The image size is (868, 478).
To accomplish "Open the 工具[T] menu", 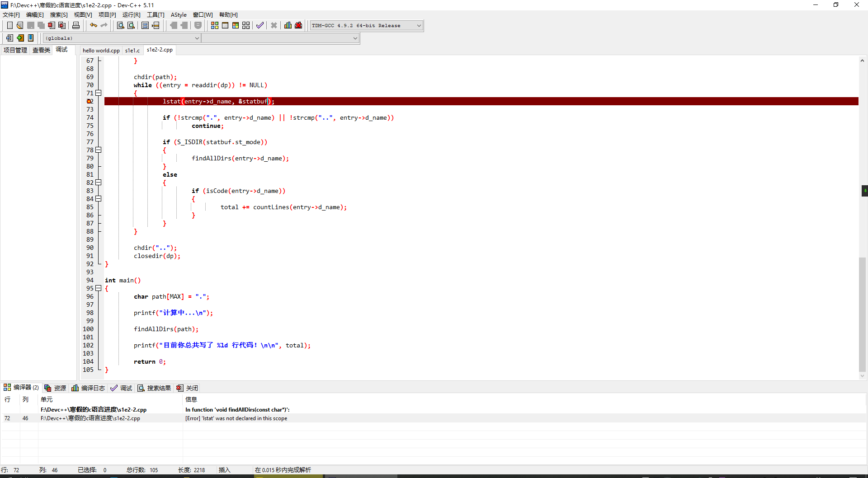I will point(156,15).
